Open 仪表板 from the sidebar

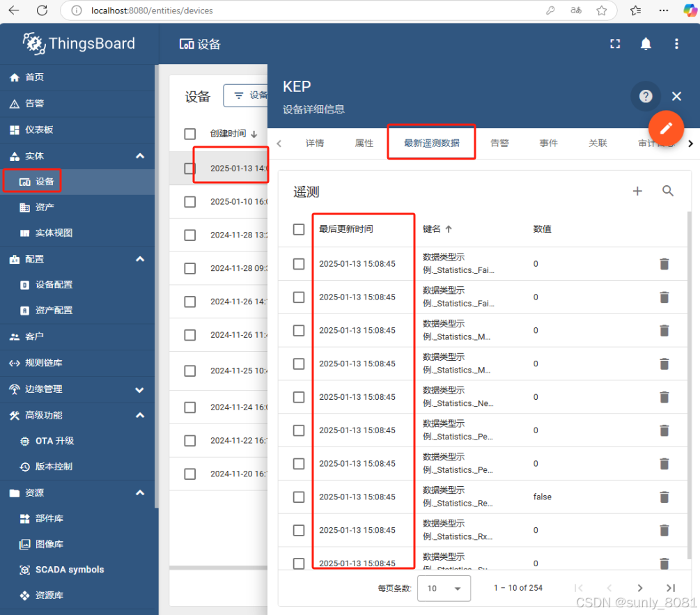click(x=78, y=130)
